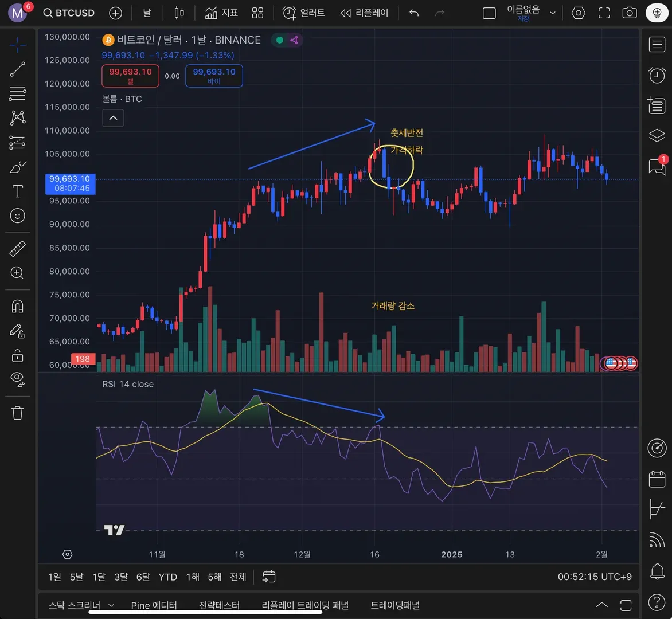Redo the last chart action

click(440, 13)
